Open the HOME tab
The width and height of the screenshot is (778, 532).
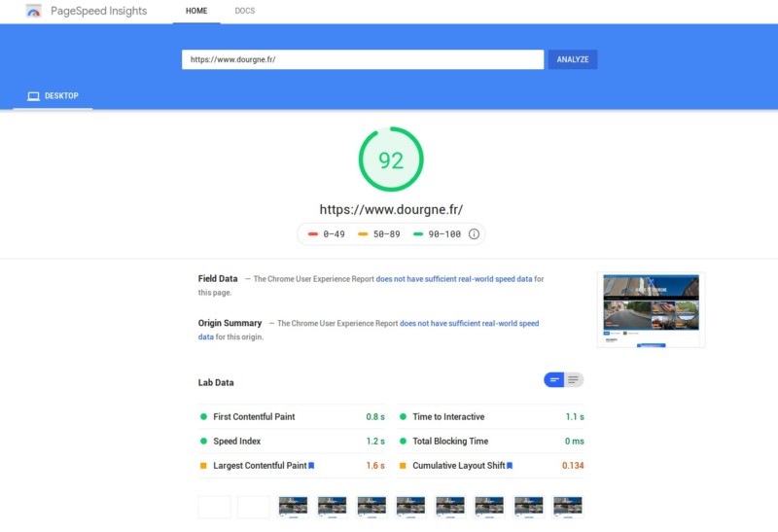(x=196, y=11)
